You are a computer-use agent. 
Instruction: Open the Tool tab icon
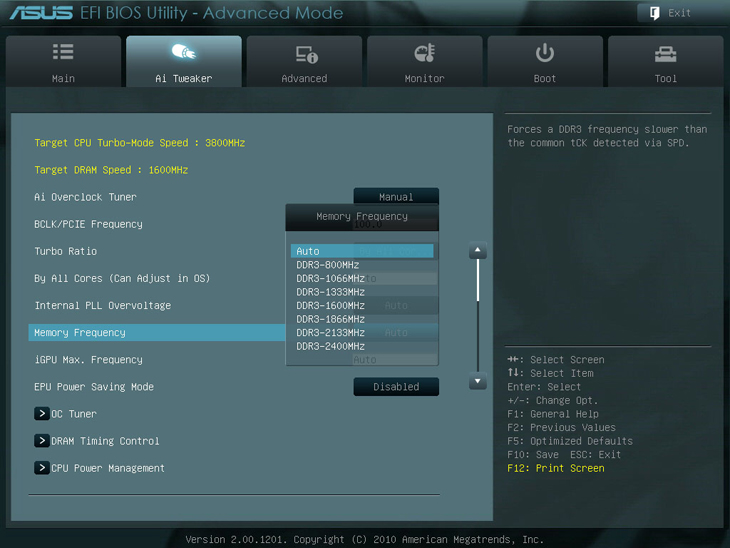665,53
